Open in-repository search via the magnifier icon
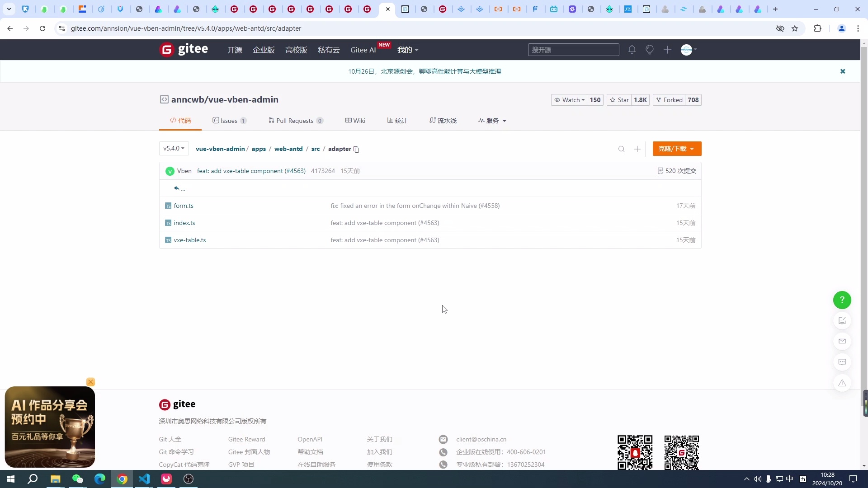Screen dimensions: 868x488 (x=621, y=149)
